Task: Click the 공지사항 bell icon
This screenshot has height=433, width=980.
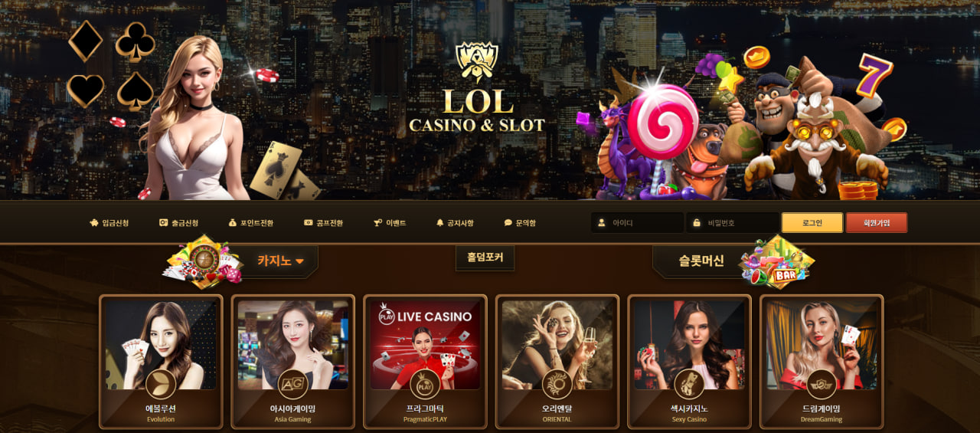Action: (x=440, y=223)
